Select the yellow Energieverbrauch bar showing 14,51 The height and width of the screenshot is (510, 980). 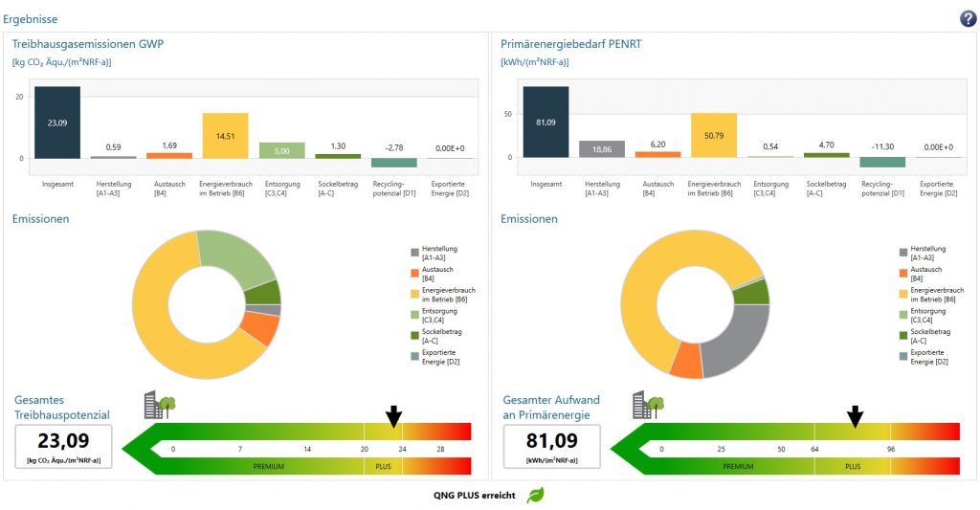pos(225,136)
